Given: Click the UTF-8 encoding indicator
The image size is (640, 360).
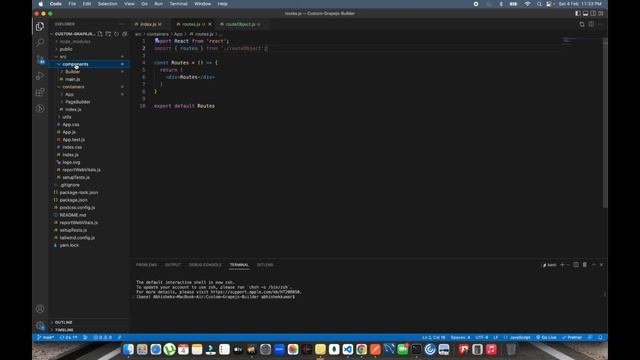Looking at the screenshot, I should [482, 338].
